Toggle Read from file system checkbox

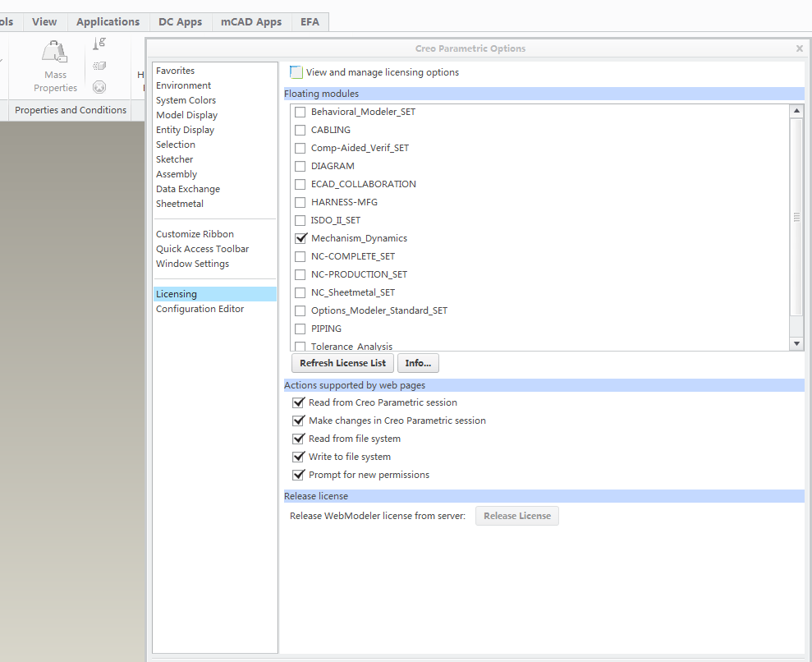tap(298, 439)
